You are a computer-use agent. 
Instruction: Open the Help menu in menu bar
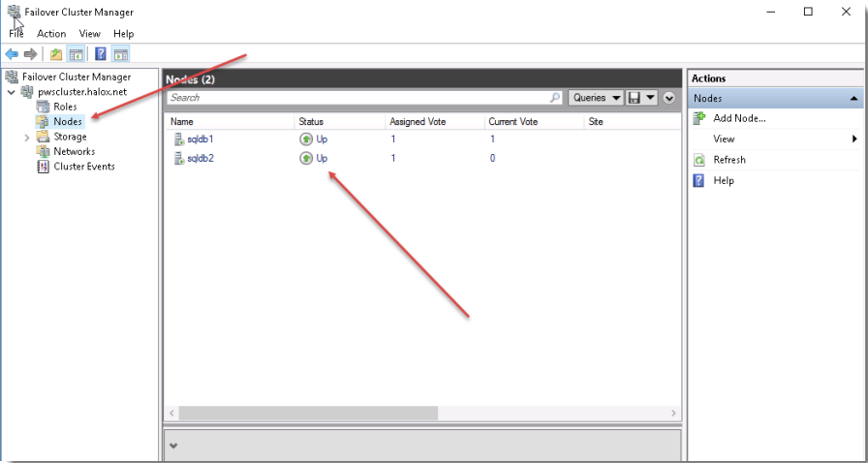click(x=124, y=34)
